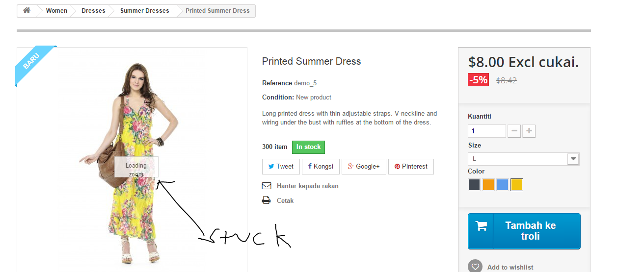Image resolution: width=644 pixels, height=272 pixels.
Task: Open the Size dropdown
Action: [x=524, y=159]
